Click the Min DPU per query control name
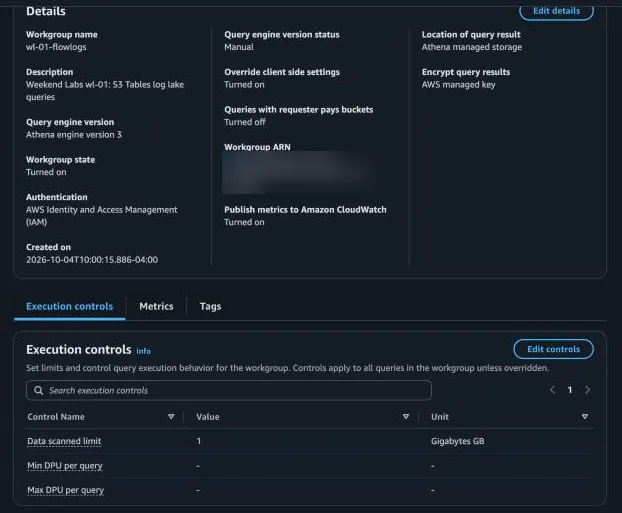This screenshot has width=622, height=513. 65,466
